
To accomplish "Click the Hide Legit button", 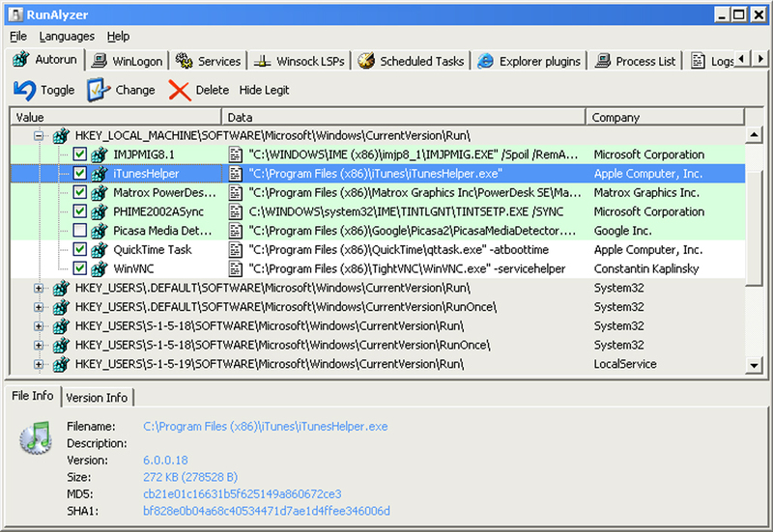I will point(264,90).
